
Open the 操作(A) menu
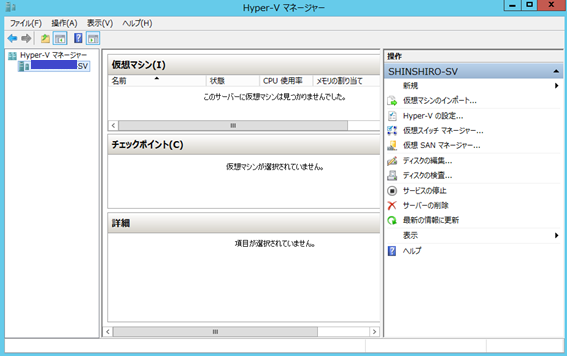pos(64,24)
